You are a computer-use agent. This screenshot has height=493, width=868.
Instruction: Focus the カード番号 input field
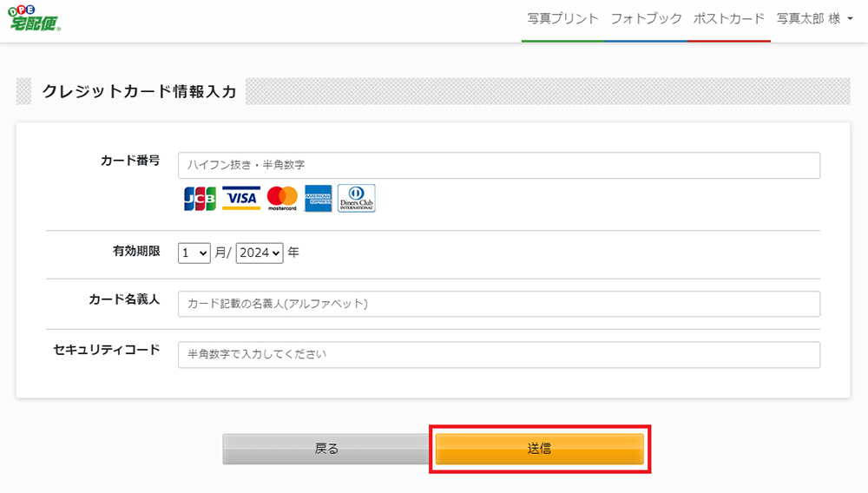[x=499, y=166]
